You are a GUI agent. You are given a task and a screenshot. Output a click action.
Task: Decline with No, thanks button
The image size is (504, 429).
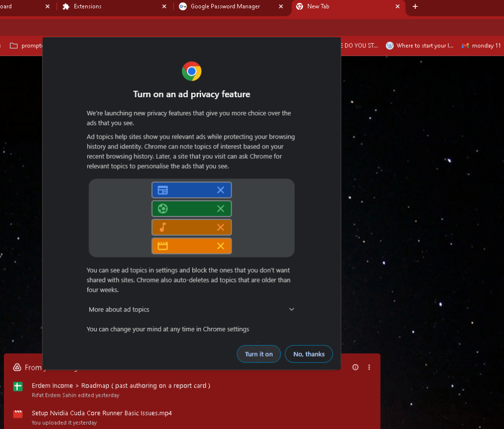(308, 354)
